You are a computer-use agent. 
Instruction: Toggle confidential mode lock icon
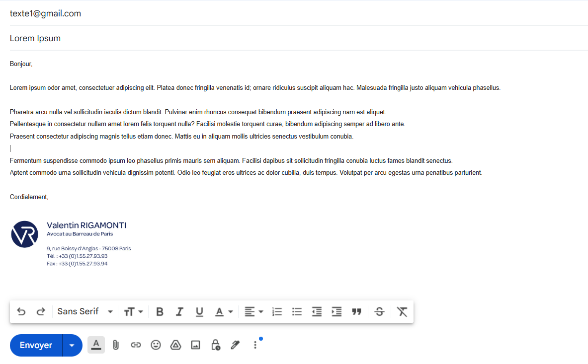(215, 345)
